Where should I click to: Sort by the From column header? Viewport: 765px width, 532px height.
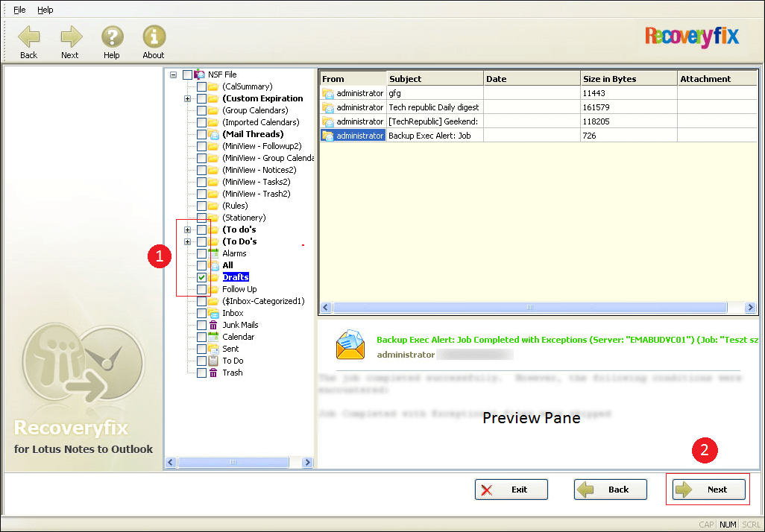tap(353, 78)
